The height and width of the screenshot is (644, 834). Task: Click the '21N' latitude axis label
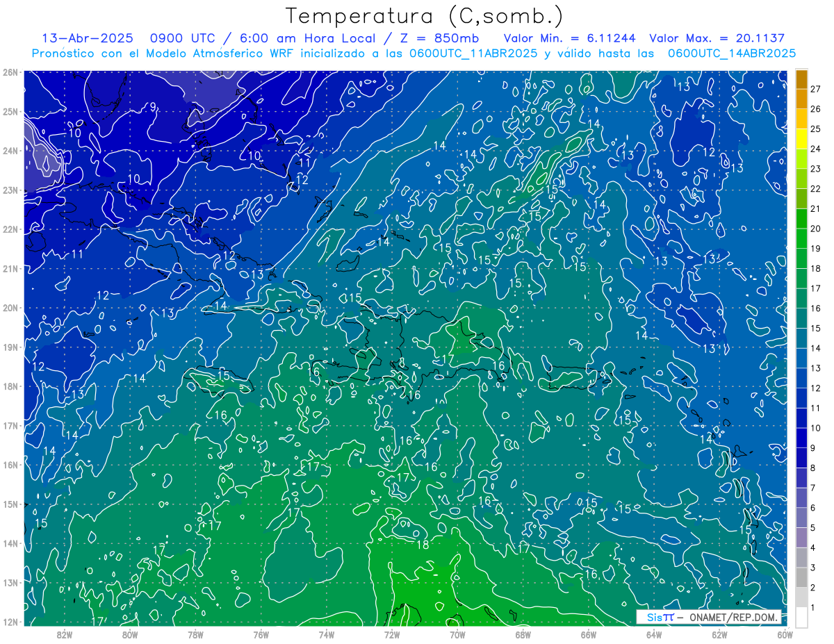click(x=10, y=269)
